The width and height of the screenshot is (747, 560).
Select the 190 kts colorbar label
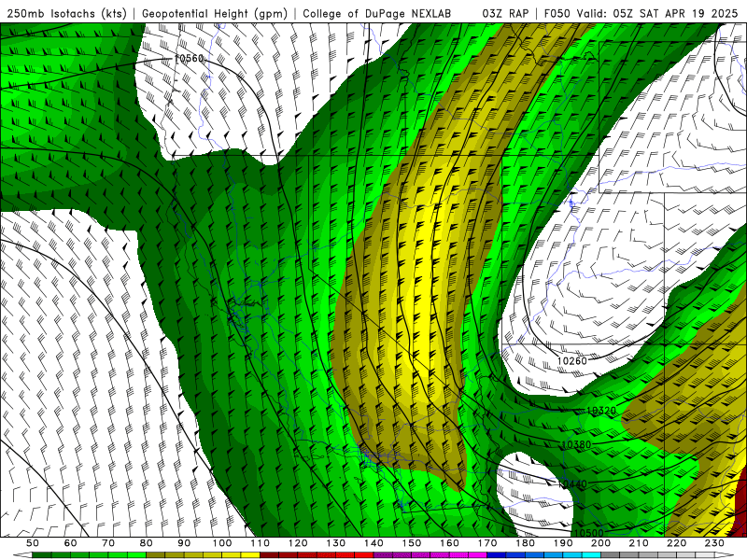(563, 543)
